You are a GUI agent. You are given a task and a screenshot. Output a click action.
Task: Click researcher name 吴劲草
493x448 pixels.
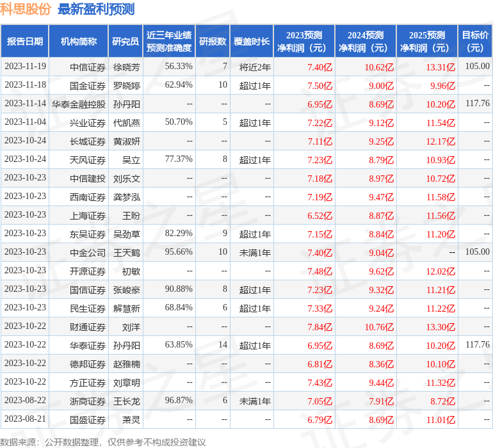(x=127, y=234)
